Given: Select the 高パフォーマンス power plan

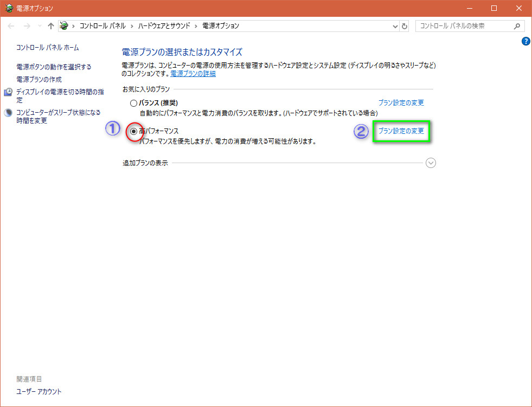Looking at the screenshot, I should [134, 131].
